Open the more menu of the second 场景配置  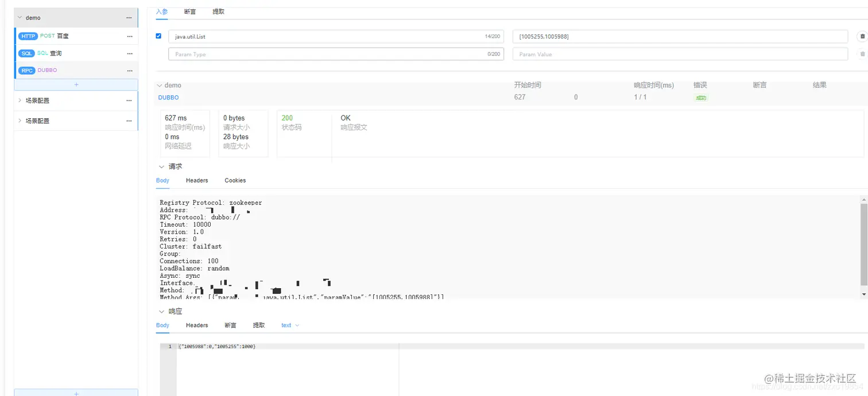point(129,121)
